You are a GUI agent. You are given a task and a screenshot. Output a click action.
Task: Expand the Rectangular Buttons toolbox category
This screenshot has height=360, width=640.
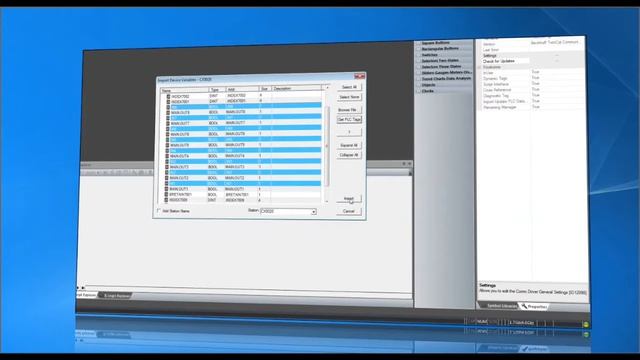click(444, 49)
